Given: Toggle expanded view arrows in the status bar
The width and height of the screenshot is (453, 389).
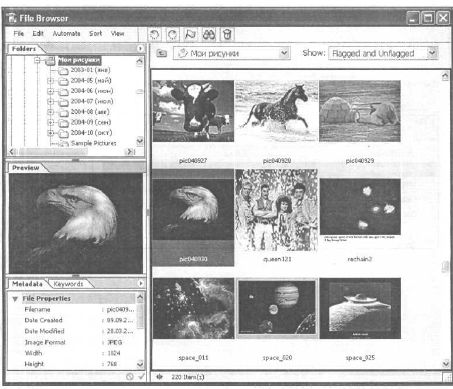Looking at the screenshot, I should (x=160, y=377).
